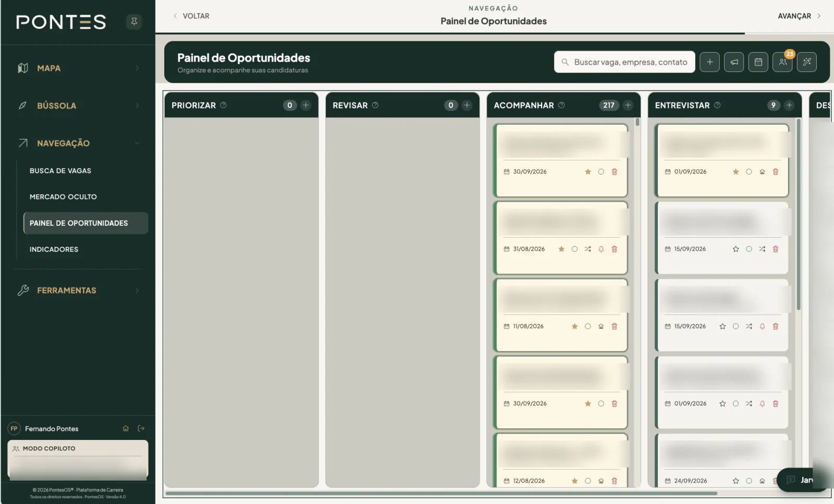Expand the MAPA sidebar section

coord(78,68)
